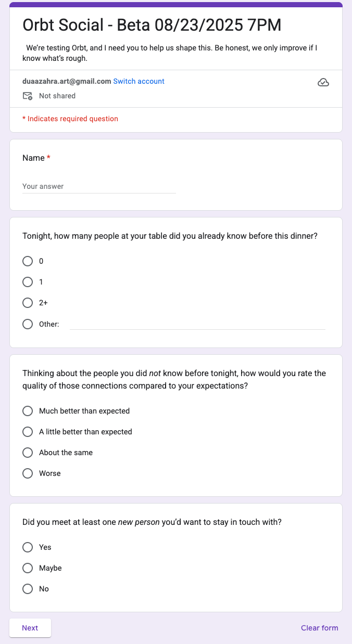
Task: Select A little better than expected
Action: click(x=28, y=432)
